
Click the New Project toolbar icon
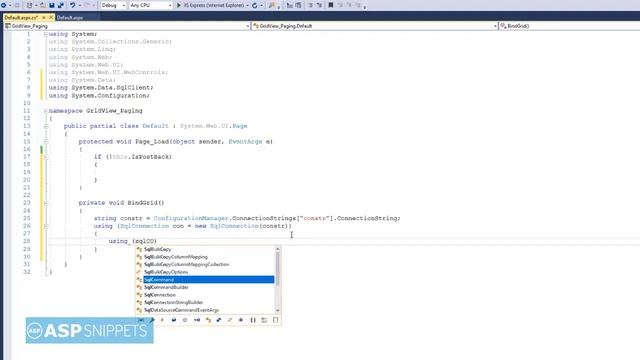pyautogui.click(x=29, y=5)
